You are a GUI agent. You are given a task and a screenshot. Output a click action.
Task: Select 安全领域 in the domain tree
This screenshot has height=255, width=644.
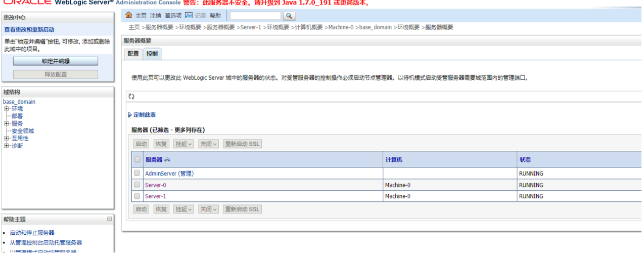23,131
